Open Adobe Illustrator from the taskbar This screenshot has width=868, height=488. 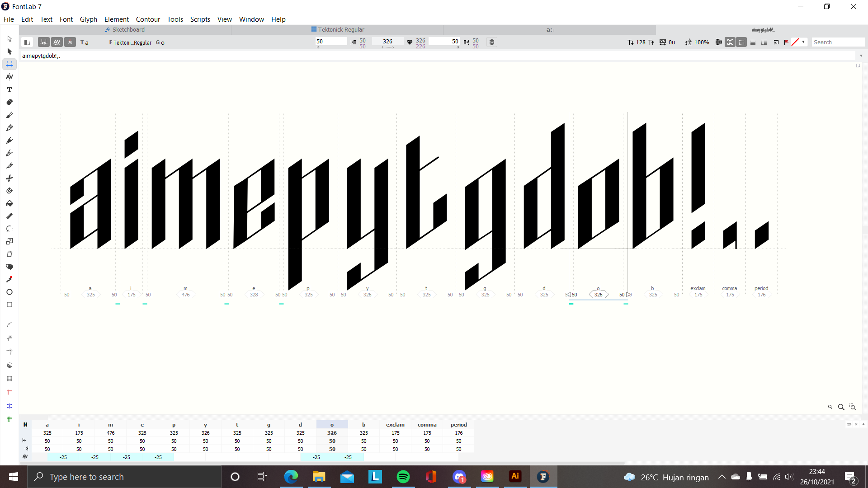(515, 477)
